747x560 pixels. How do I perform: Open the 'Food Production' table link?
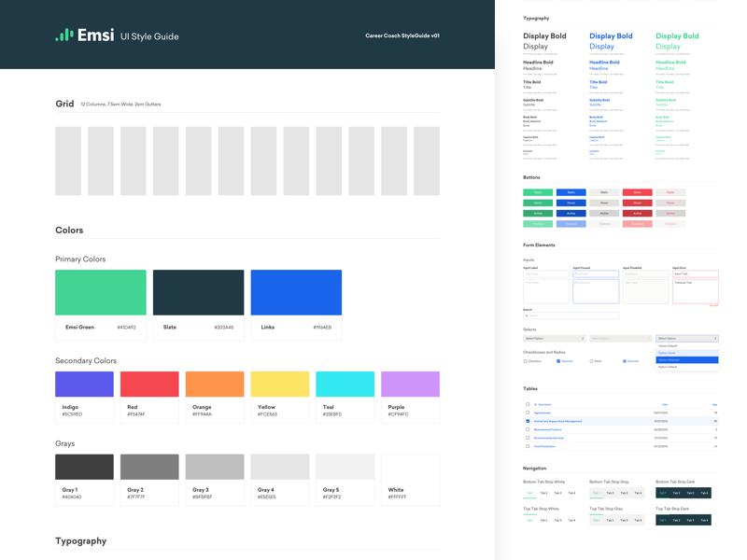click(x=543, y=446)
